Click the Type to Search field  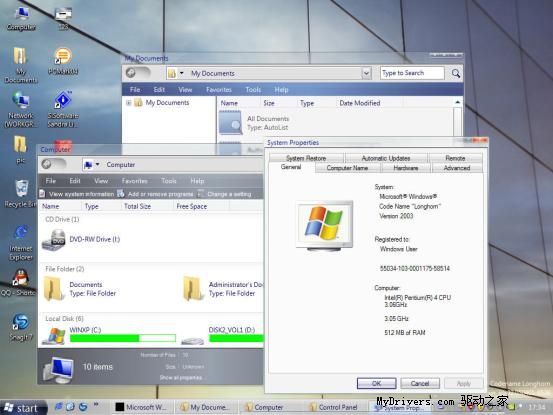412,73
